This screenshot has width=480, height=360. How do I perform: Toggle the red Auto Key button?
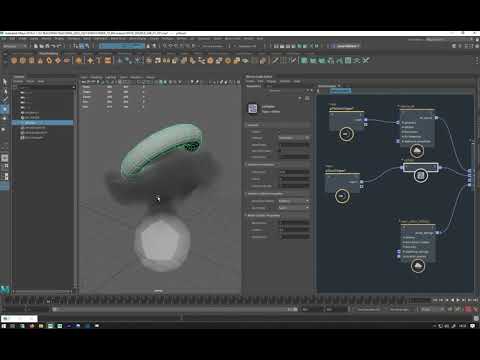click(468, 309)
